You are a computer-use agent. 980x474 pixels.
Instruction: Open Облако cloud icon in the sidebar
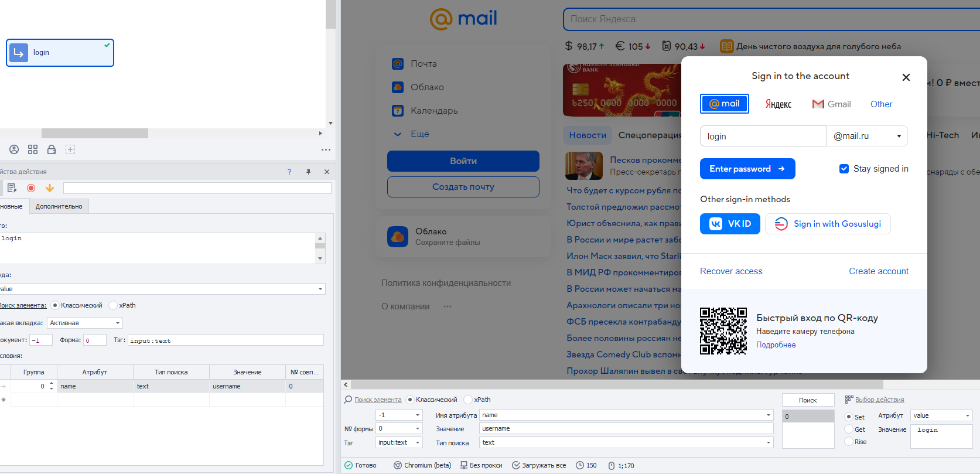click(398, 87)
